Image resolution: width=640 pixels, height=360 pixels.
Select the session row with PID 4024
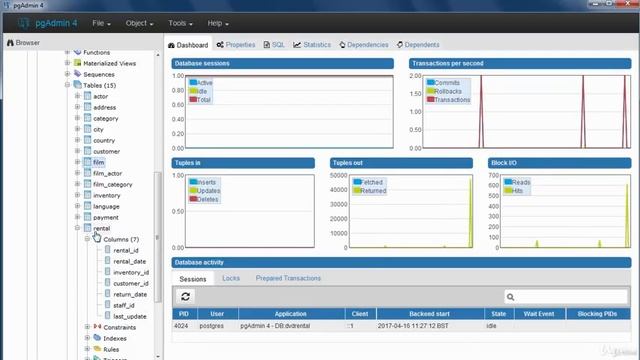click(401, 326)
